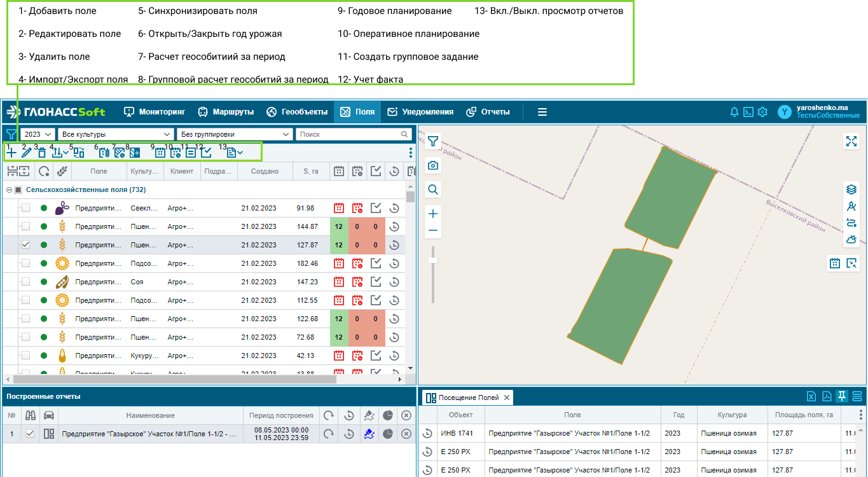This screenshot has height=477, width=868.
Task: Click the synchronize fields icon
Action: pyautogui.click(x=79, y=153)
